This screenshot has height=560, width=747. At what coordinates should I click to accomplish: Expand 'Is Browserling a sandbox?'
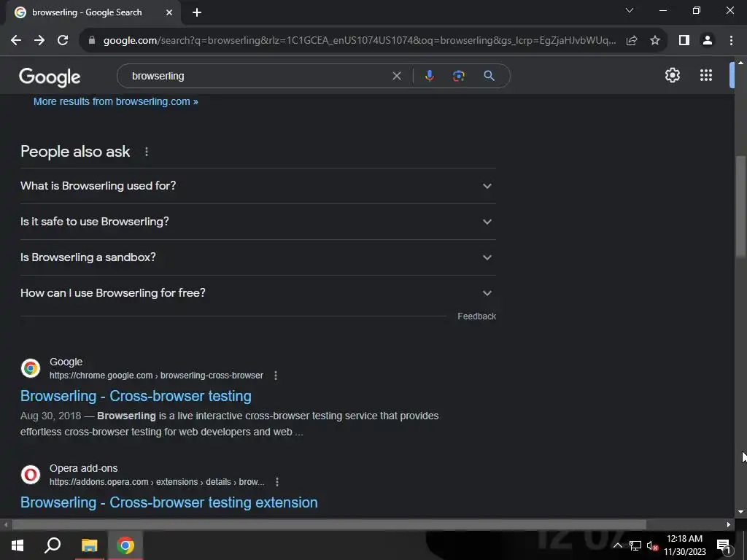point(258,257)
